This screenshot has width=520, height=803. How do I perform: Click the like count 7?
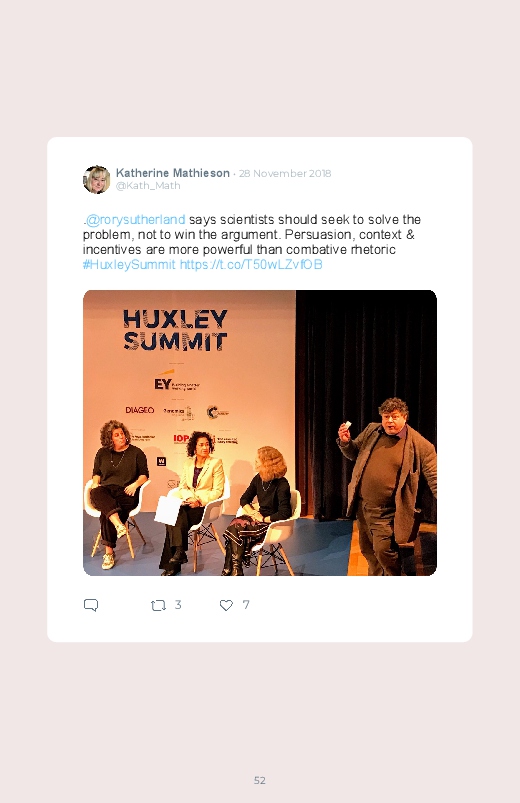pos(246,605)
